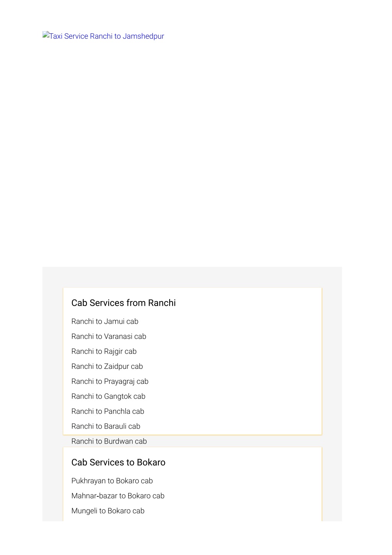Select Ranchi to Varanasi cab

[x=109, y=336]
